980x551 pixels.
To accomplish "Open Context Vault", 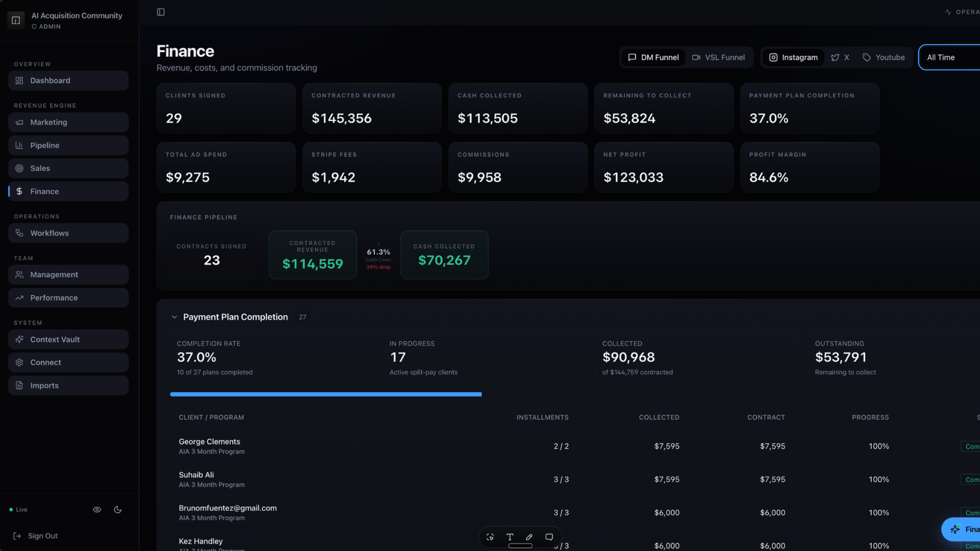I will [x=68, y=339].
